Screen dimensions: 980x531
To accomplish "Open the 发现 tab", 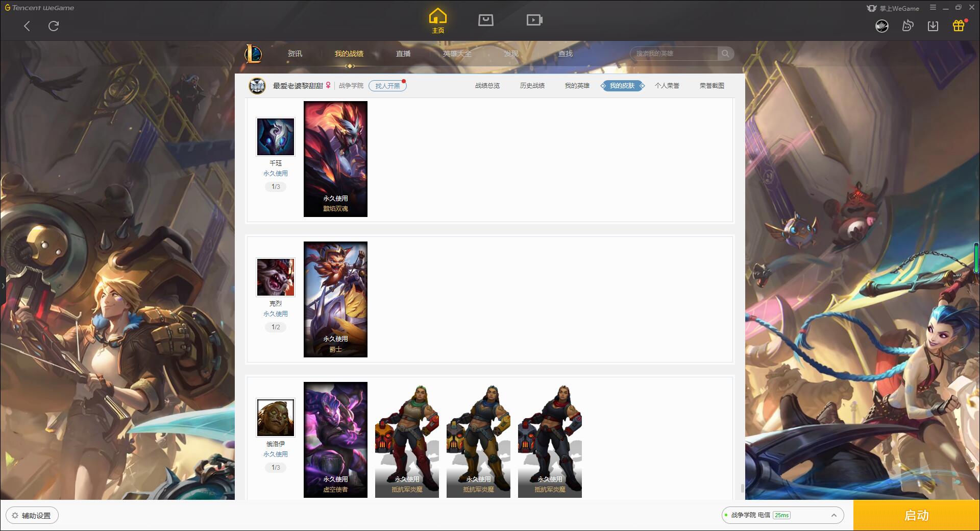I will pos(511,54).
